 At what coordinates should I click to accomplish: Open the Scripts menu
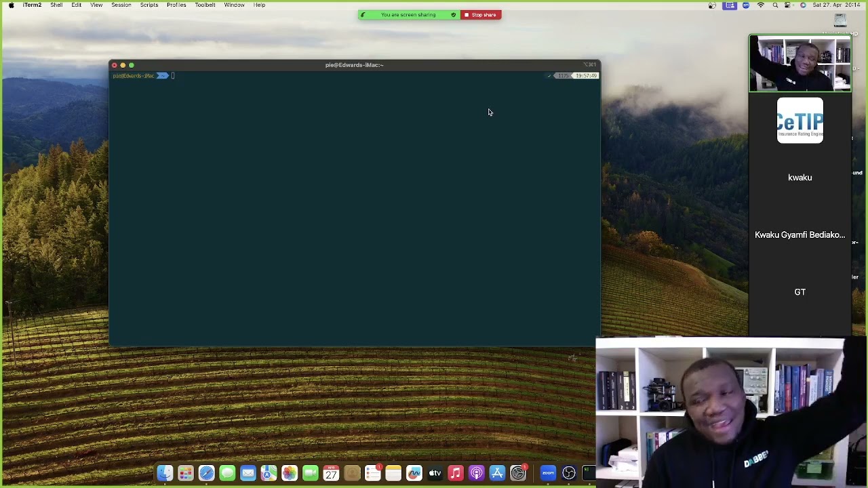pos(149,5)
